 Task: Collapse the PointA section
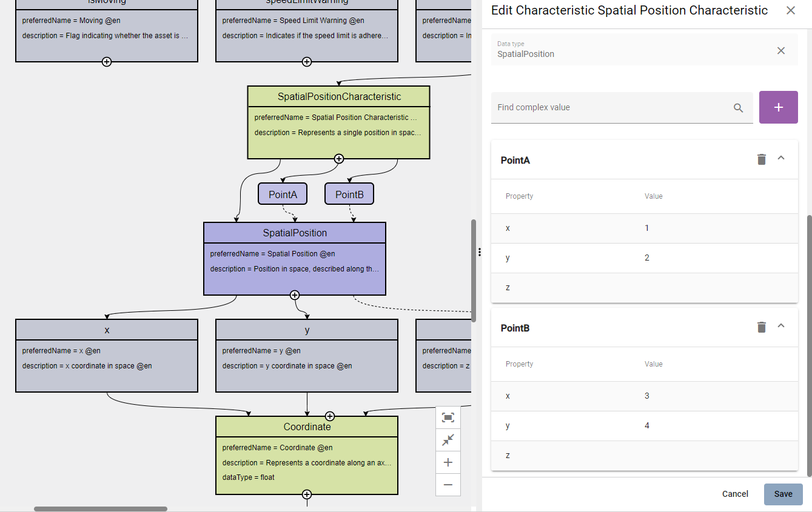[x=781, y=158]
